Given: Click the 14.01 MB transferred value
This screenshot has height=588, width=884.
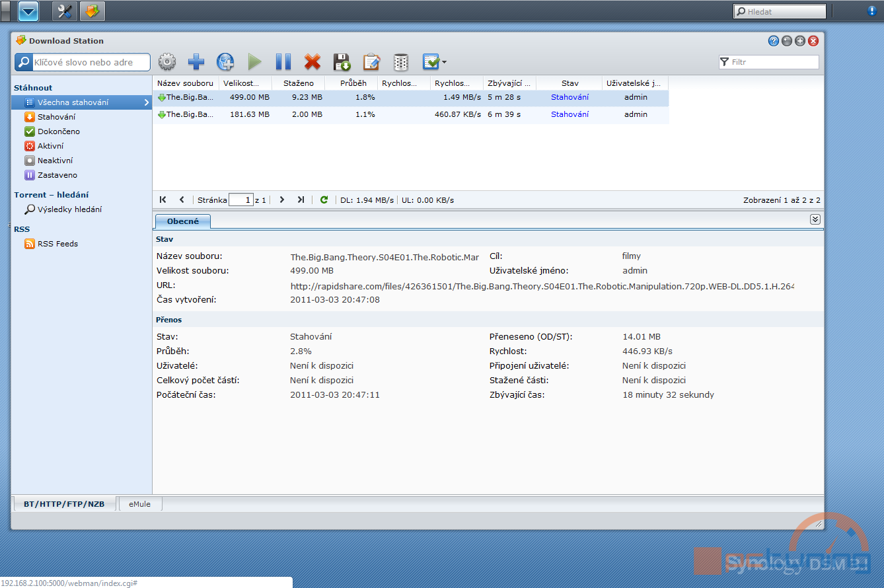Looking at the screenshot, I should click(642, 337).
